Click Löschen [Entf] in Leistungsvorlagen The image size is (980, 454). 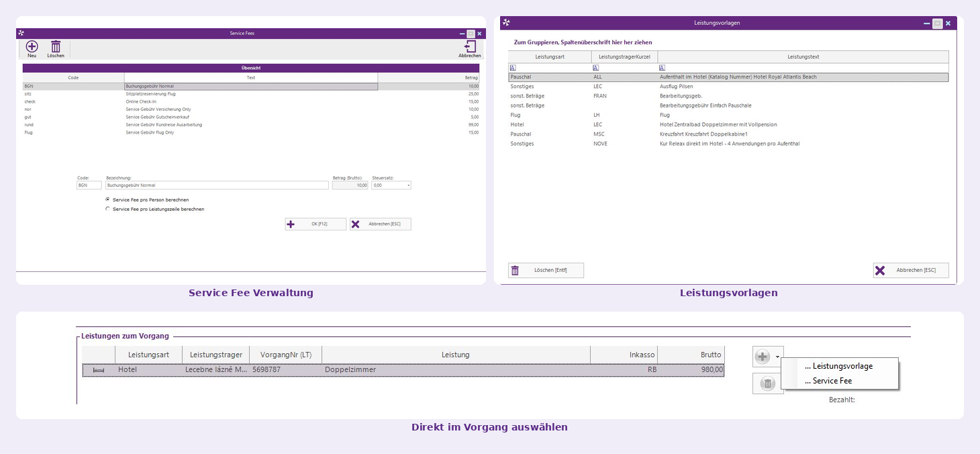point(546,270)
